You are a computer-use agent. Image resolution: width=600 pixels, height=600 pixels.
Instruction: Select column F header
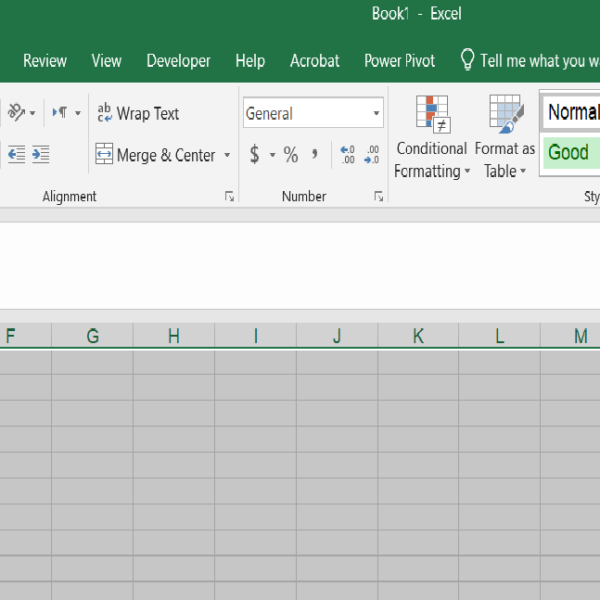tap(25, 336)
